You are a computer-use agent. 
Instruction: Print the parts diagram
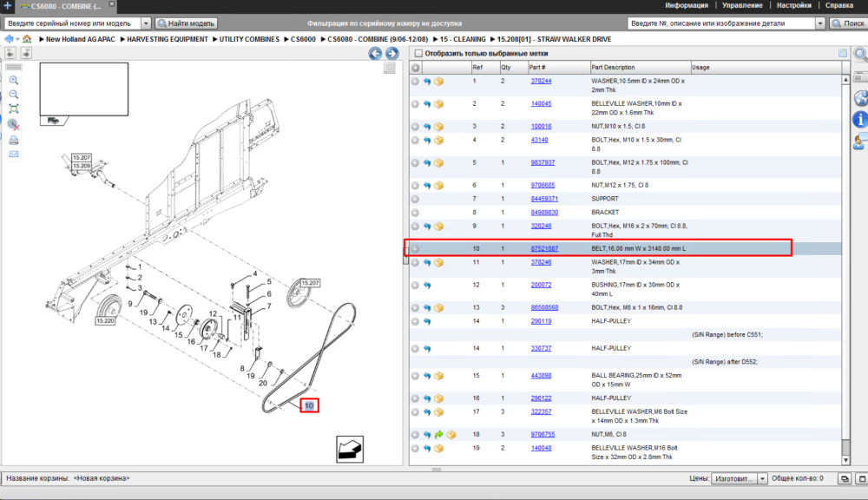14,140
